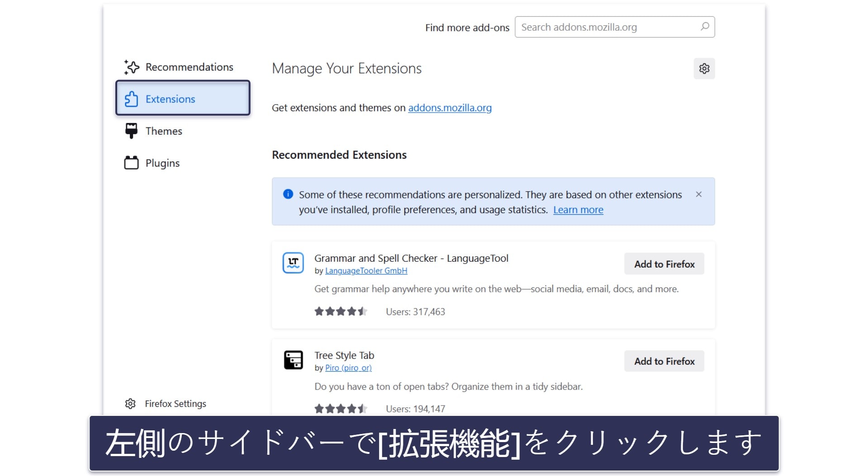Click the Tree Style Tab star rating
The width and height of the screenshot is (868, 476).
coord(341,409)
